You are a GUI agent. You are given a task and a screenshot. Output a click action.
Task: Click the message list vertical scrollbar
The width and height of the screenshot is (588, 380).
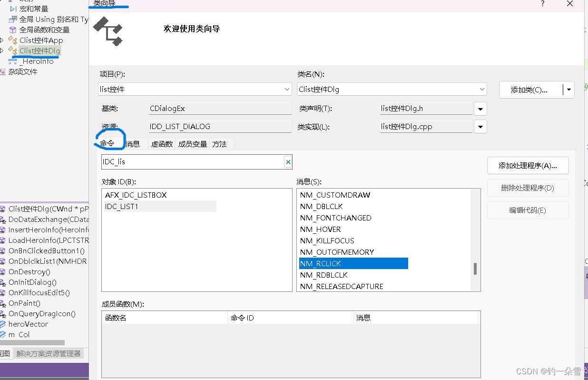click(475, 270)
